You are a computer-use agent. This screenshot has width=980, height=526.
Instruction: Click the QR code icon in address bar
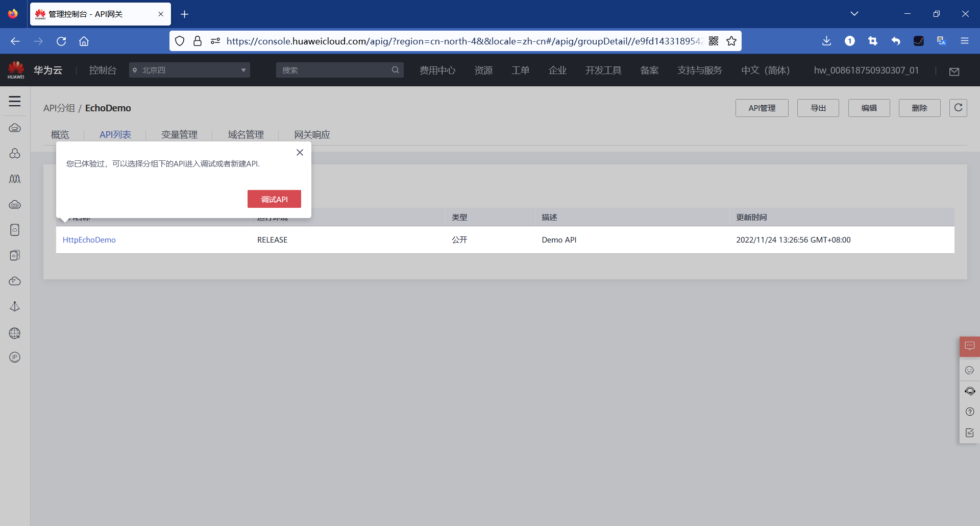pyautogui.click(x=714, y=41)
